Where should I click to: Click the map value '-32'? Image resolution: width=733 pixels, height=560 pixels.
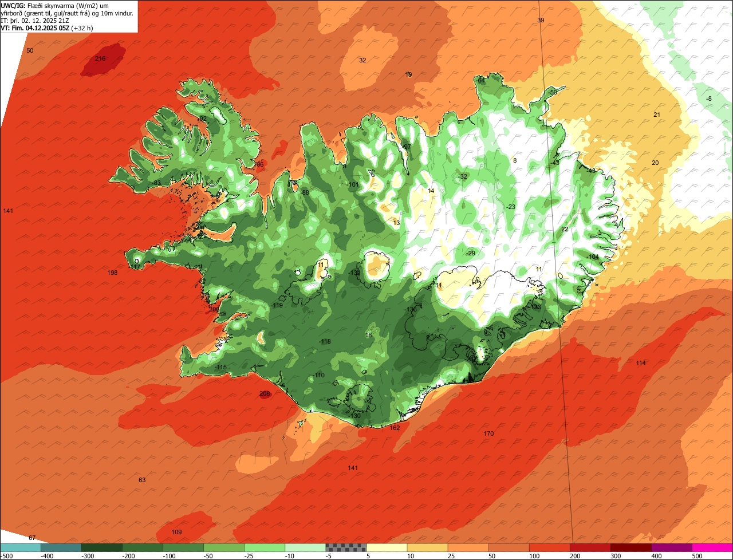463,176
